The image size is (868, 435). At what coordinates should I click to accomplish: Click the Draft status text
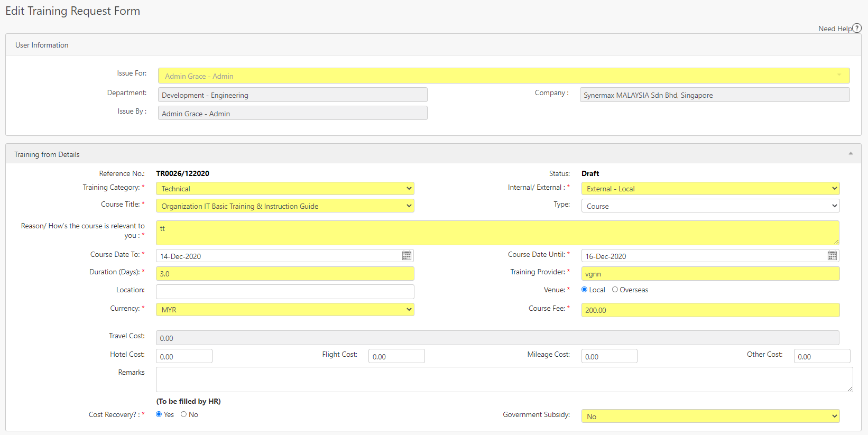click(590, 173)
